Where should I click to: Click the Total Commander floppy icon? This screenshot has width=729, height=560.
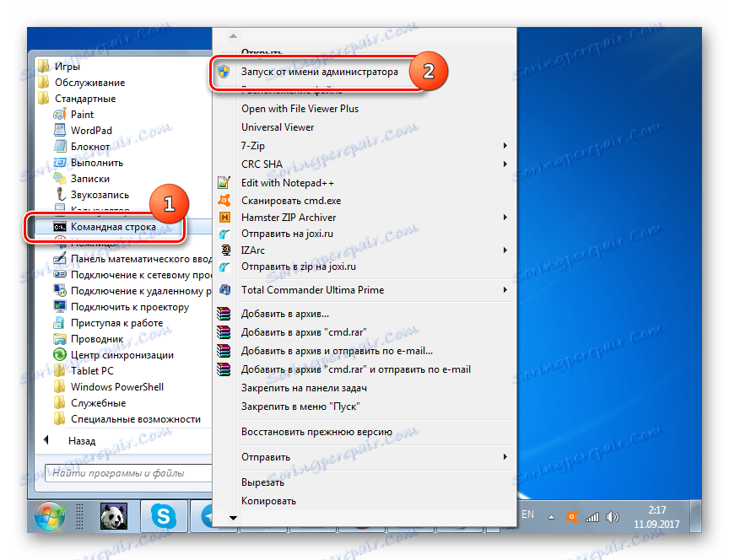[x=224, y=290]
